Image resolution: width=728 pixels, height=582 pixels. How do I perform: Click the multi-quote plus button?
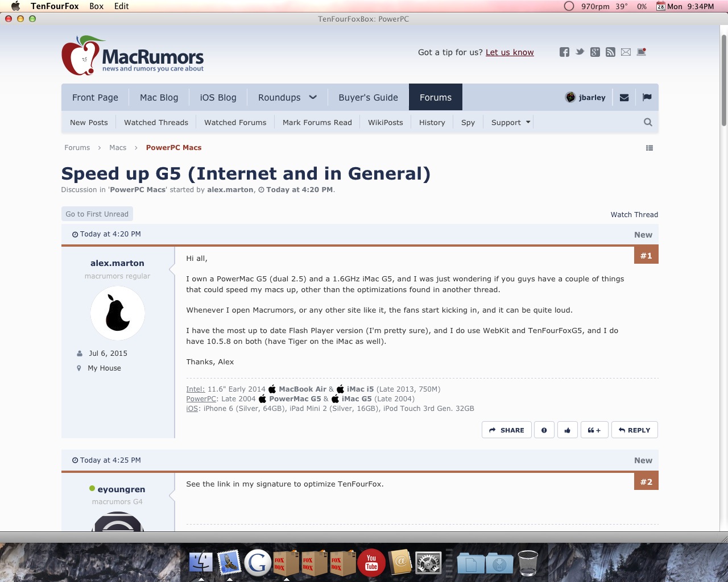[594, 430]
